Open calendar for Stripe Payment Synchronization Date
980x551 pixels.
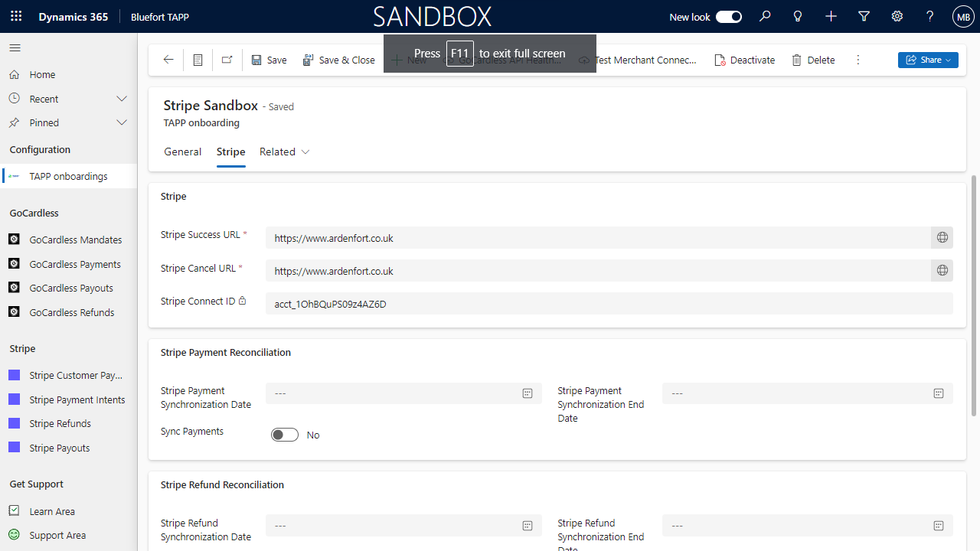pos(528,393)
